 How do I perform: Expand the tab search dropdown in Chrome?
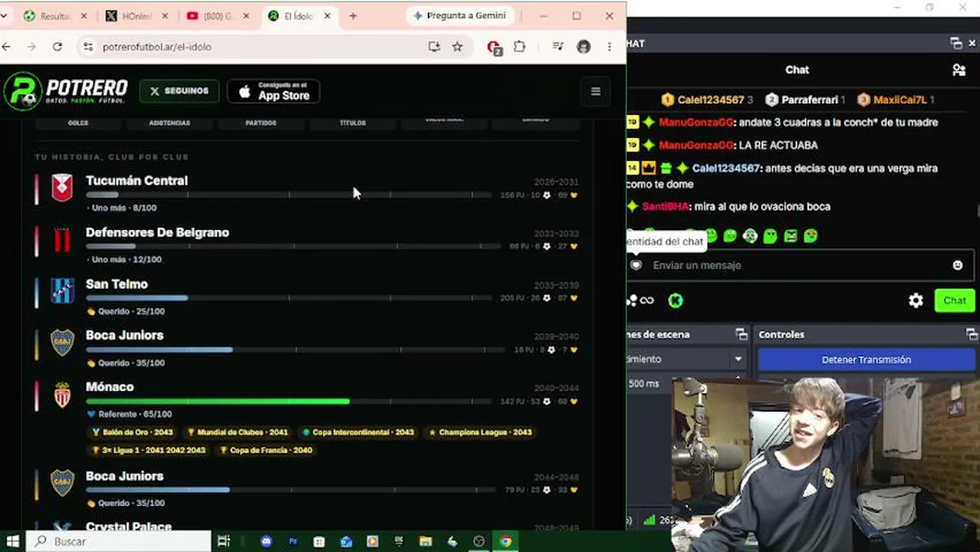click(x=4, y=15)
